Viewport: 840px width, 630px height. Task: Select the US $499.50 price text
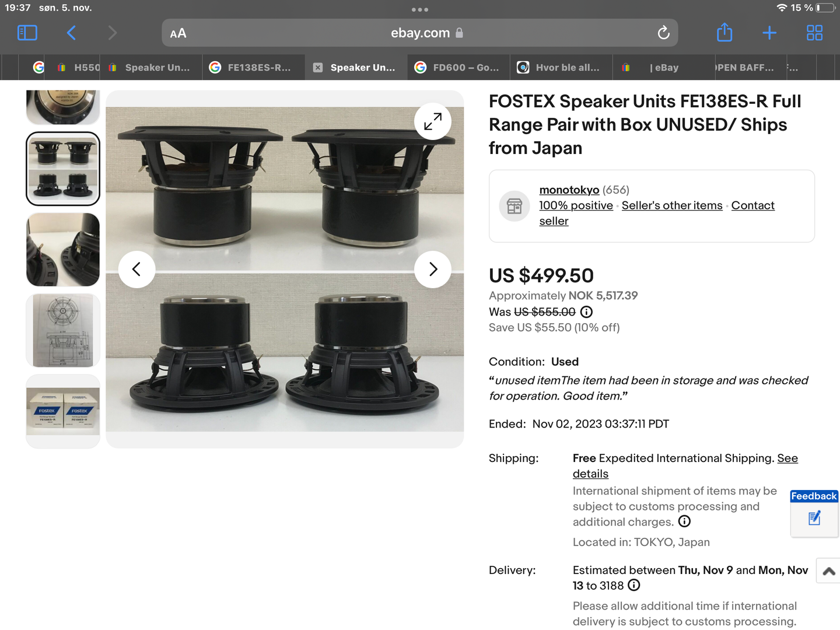point(541,275)
